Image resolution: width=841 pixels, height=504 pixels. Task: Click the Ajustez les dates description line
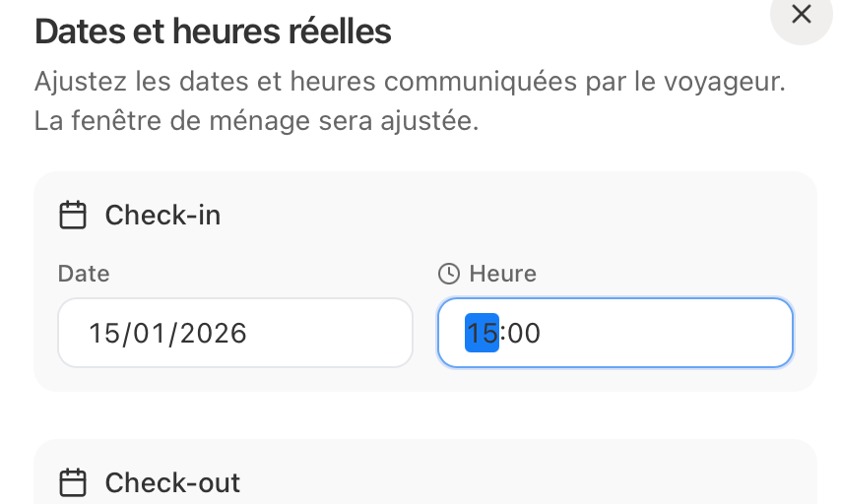(410, 82)
